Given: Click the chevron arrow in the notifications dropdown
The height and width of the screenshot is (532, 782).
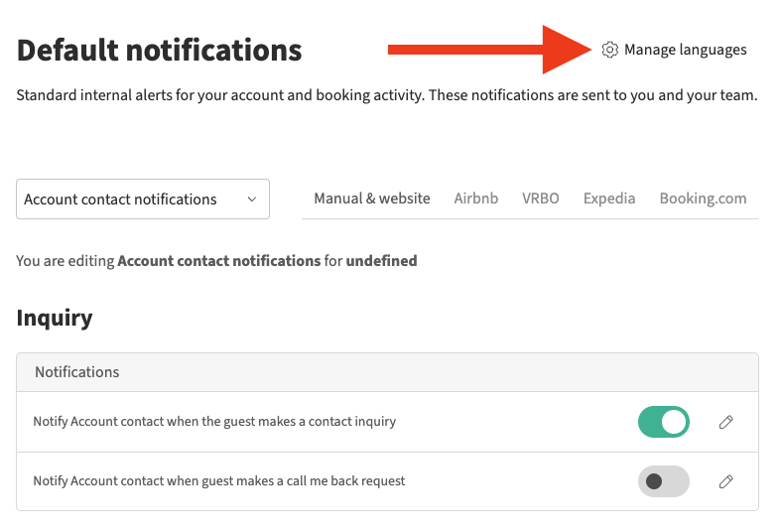Looking at the screenshot, I should 252,199.
